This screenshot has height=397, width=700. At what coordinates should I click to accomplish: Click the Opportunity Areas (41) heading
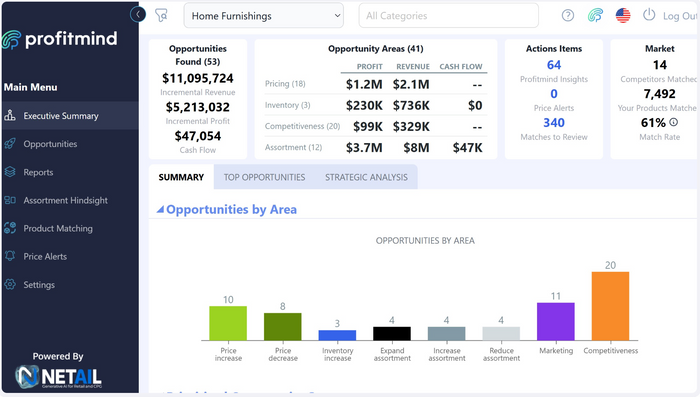(x=376, y=49)
